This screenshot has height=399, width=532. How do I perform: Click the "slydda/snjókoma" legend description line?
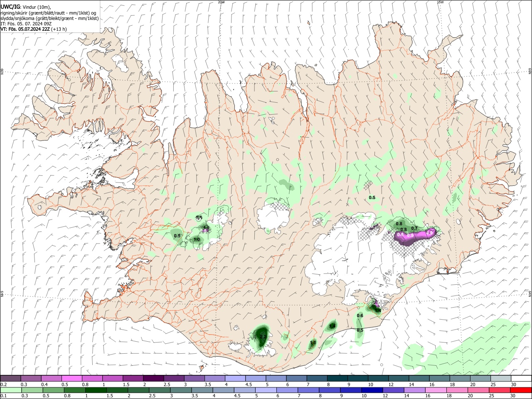click(x=49, y=18)
